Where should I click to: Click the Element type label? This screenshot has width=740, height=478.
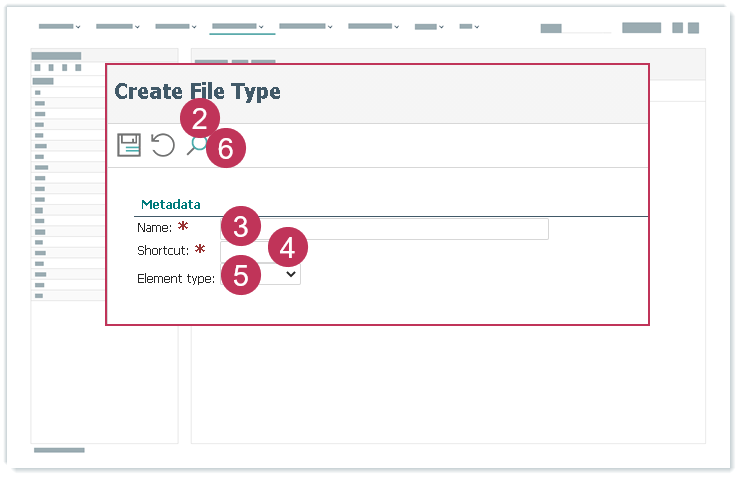pos(176,279)
